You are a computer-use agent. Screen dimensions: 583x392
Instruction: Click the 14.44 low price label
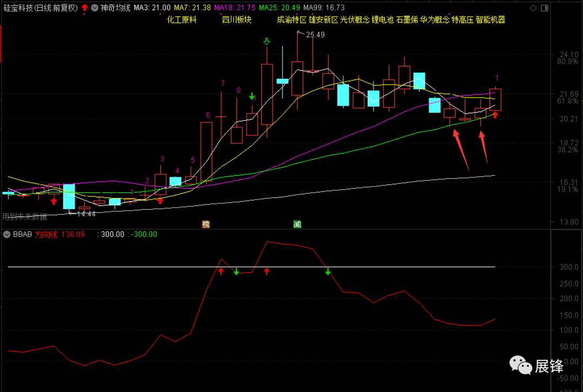(86, 214)
